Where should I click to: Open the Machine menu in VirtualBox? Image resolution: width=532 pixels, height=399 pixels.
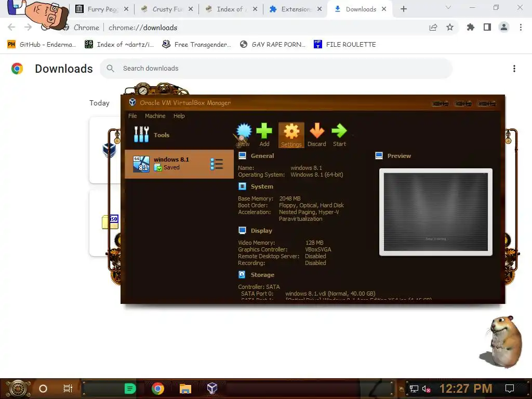click(155, 116)
